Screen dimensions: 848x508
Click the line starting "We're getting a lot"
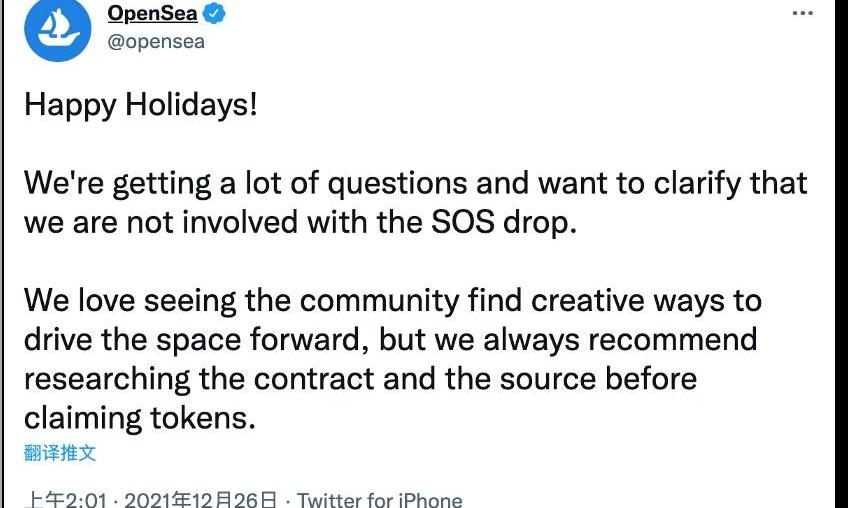[415, 183]
